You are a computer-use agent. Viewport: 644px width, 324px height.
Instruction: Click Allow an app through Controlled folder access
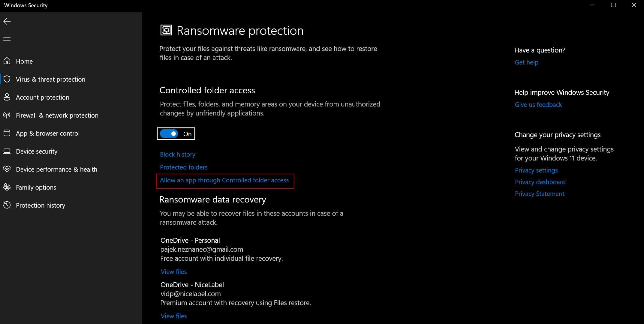pos(224,180)
